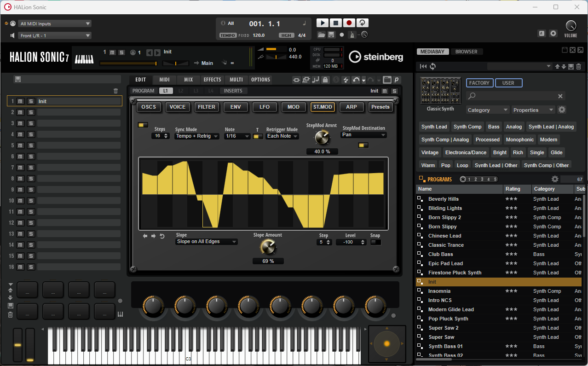This screenshot has width=588, height=366.
Task: Open the settings gear near Volume
Action: [x=553, y=34]
